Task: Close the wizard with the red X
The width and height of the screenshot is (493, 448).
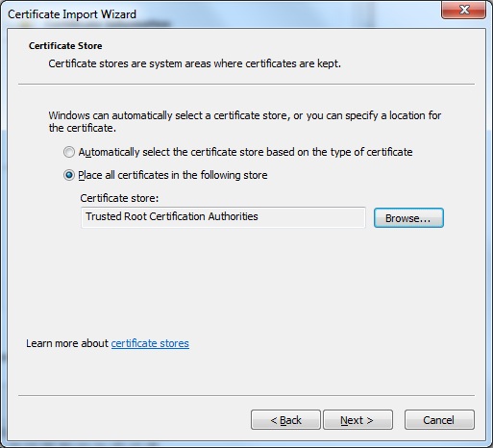Action: coord(463,10)
